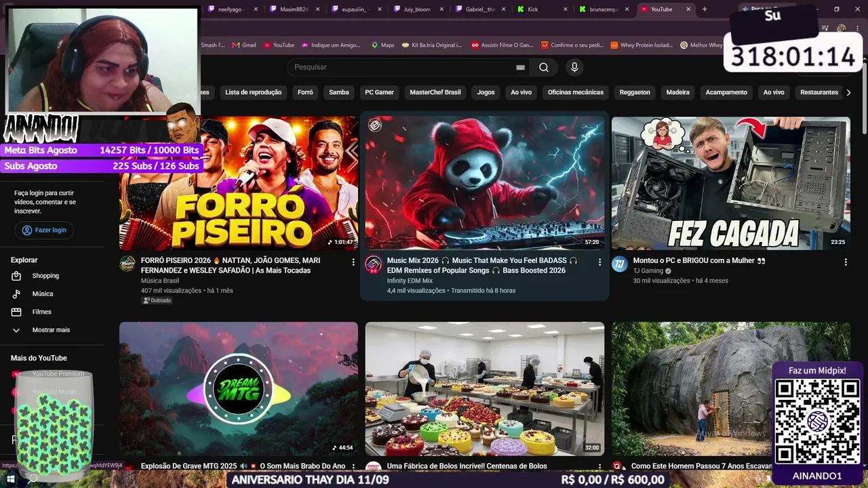Screen dimensions: 868x488
Task: Filter by the PC Gamer chip
Action: [380, 92]
